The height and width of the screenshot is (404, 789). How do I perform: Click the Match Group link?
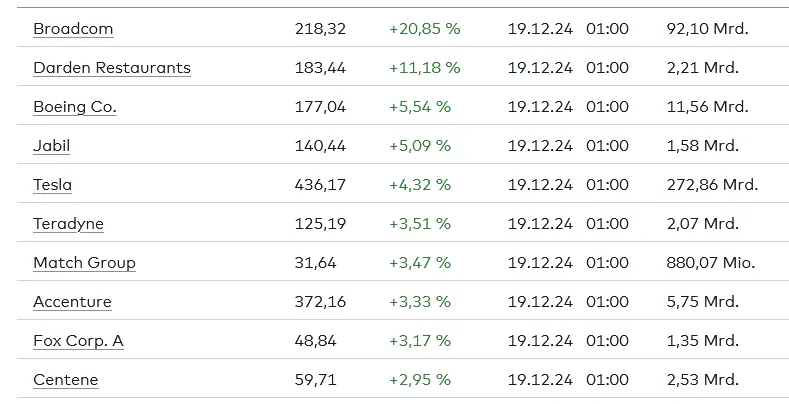(84, 263)
